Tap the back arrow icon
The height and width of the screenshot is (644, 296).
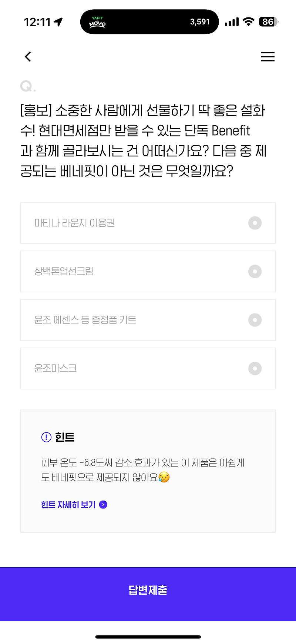(28, 56)
